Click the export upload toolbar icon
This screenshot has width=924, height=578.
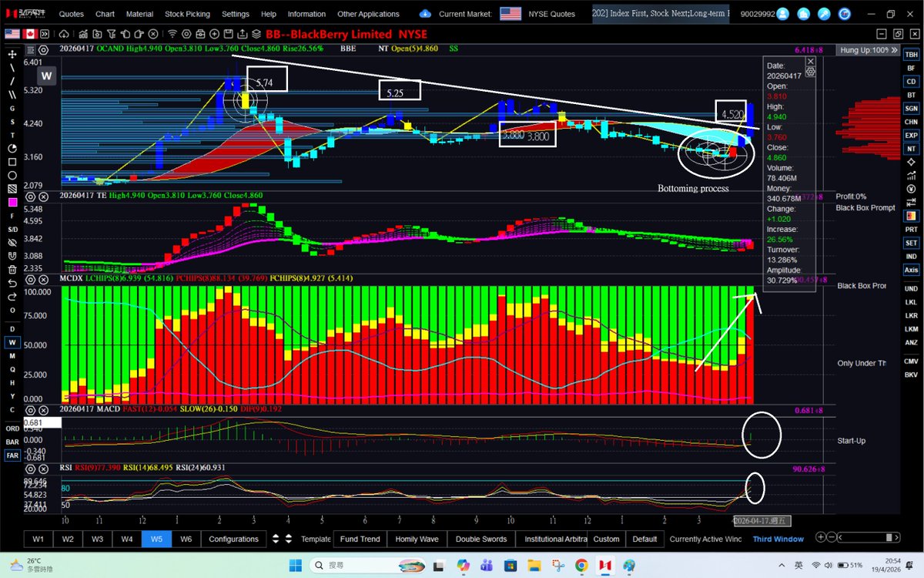(x=242, y=34)
